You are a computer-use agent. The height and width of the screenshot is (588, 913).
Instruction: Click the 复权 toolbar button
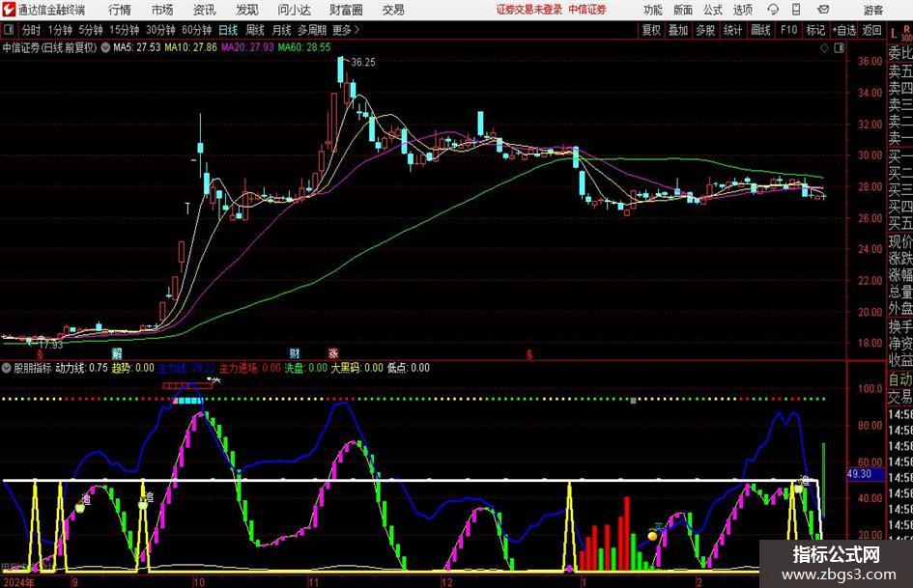point(650,30)
